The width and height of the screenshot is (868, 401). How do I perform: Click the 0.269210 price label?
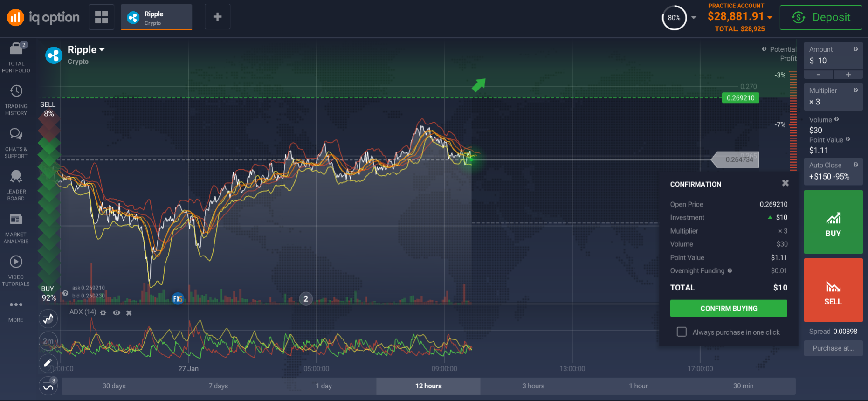(x=740, y=98)
